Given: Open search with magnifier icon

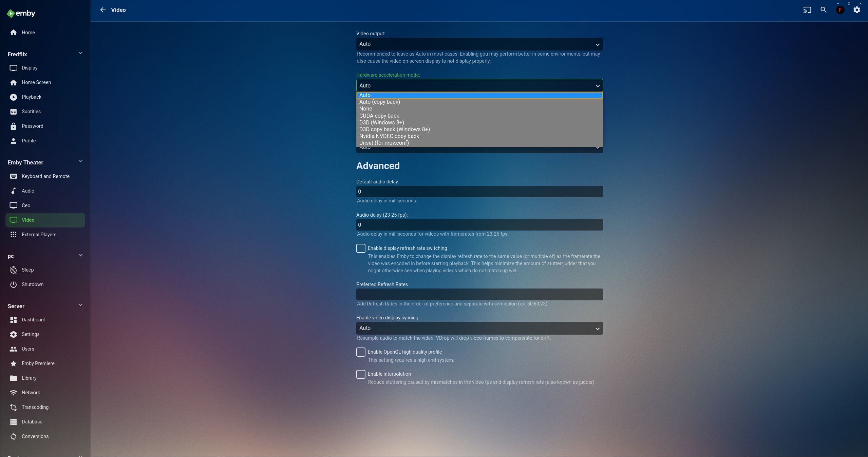Looking at the screenshot, I should pos(824,10).
